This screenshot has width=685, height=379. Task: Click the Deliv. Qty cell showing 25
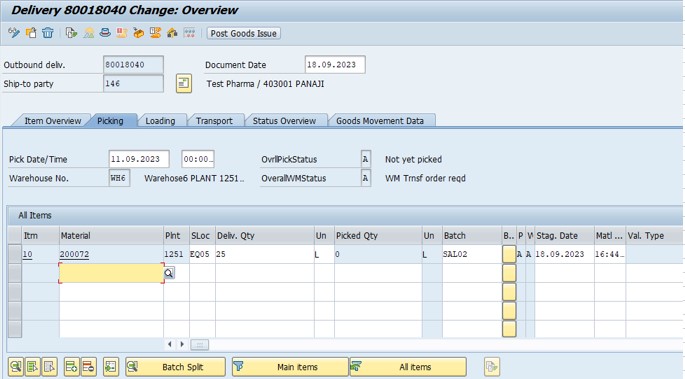click(264, 254)
